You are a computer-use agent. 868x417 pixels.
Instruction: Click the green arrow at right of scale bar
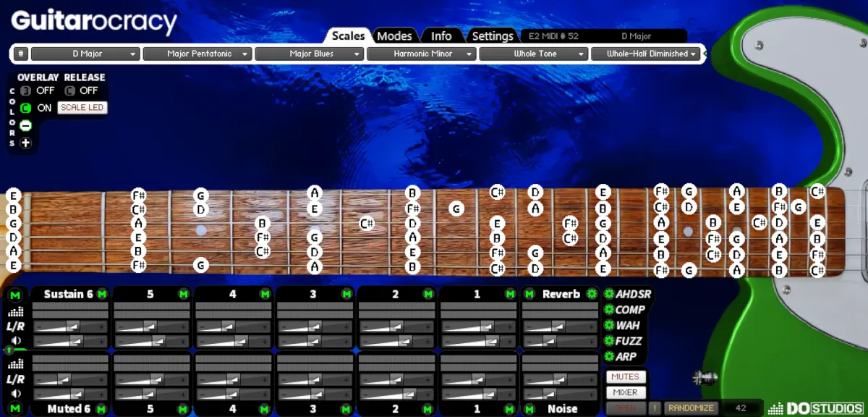705,54
